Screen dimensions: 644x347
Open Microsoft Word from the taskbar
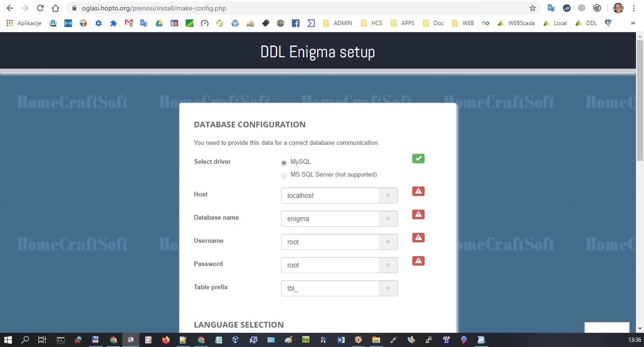[341, 340]
